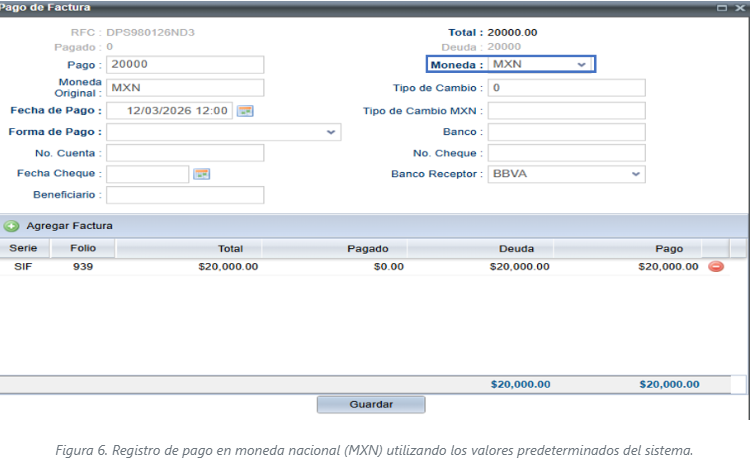Viewport: 752px width, 462px height.
Task: Click the Guardar button
Action: click(x=371, y=405)
